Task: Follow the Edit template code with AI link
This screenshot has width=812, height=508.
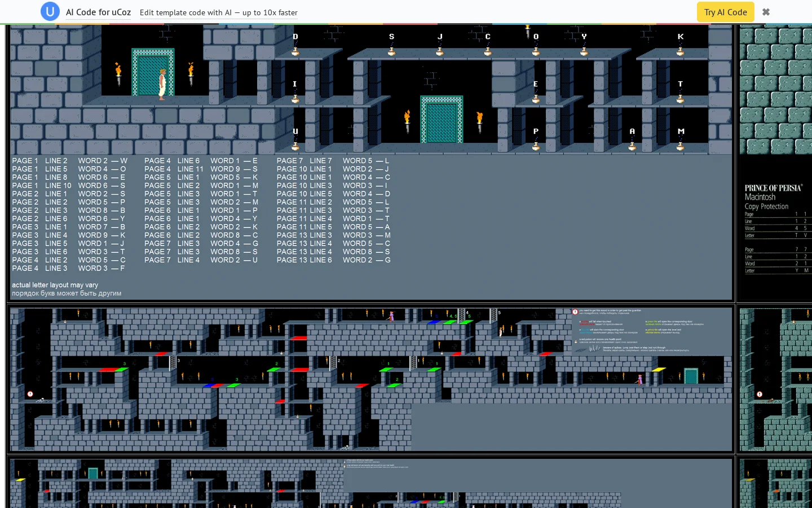Action: click(x=219, y=12)
